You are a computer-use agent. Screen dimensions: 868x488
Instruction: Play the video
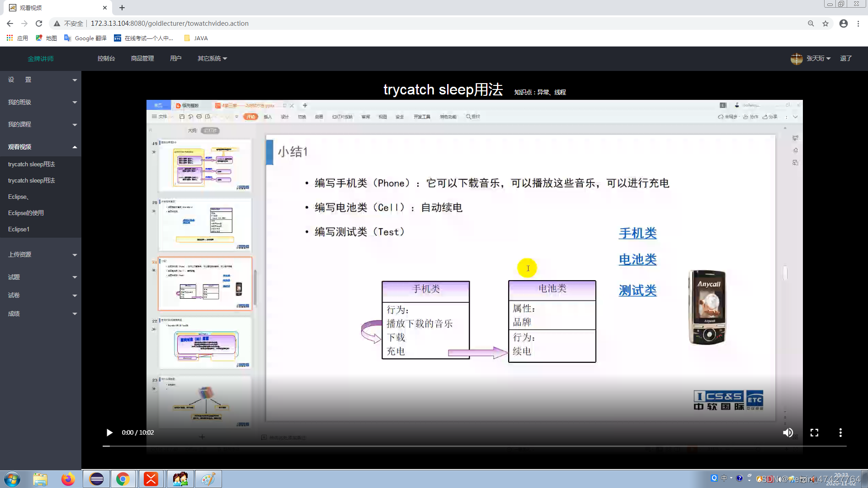click(x=109, y=432)
